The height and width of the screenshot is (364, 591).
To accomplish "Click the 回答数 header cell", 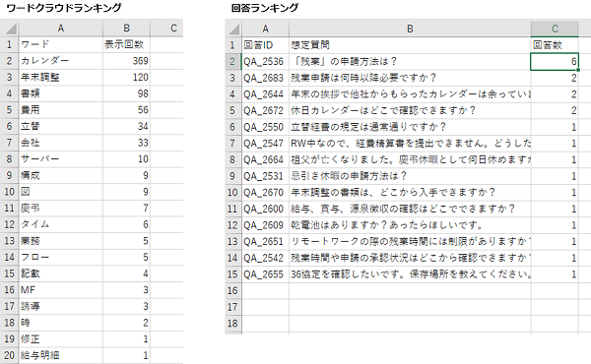I will tap(555, 45).
